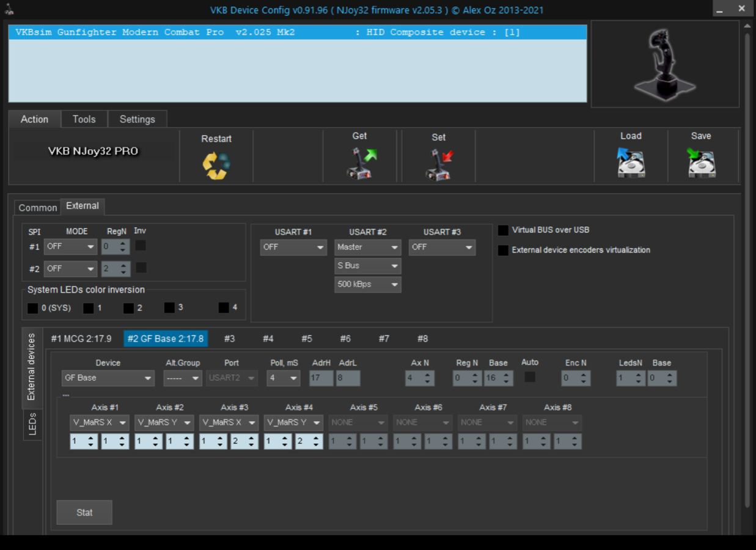This screenshot has height=550, width=756.
Task: Click the app icon in title bar
Action: tap(9, 9)
